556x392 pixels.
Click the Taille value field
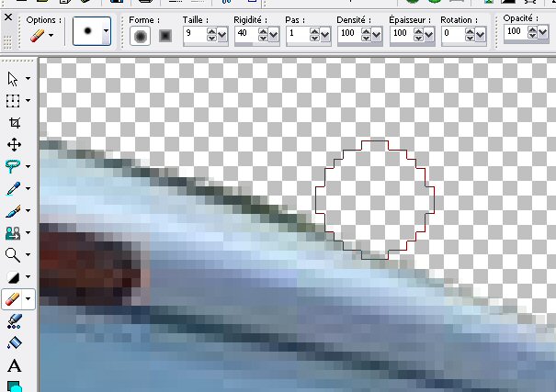[x=195, y=34]
